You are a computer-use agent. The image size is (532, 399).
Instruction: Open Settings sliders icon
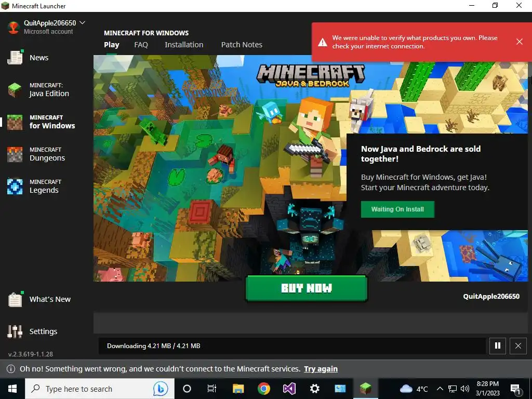pyautogui.click(x=15, y=331)
